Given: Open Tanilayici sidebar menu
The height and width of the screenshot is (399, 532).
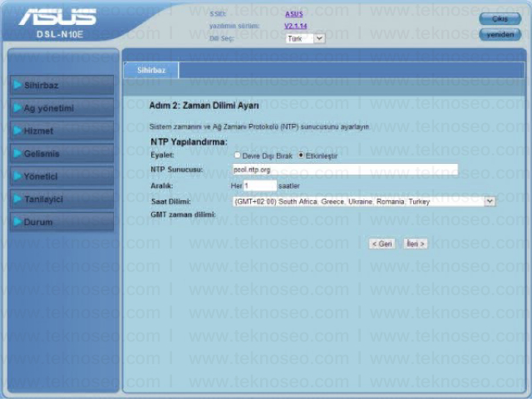Looking at the screenshot, I should click(62, 199).
